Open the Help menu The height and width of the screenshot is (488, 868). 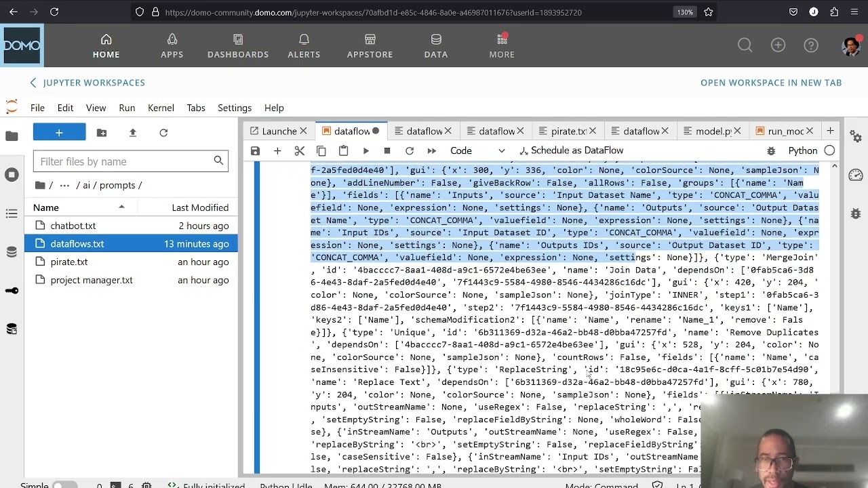(x=274, y=108)
